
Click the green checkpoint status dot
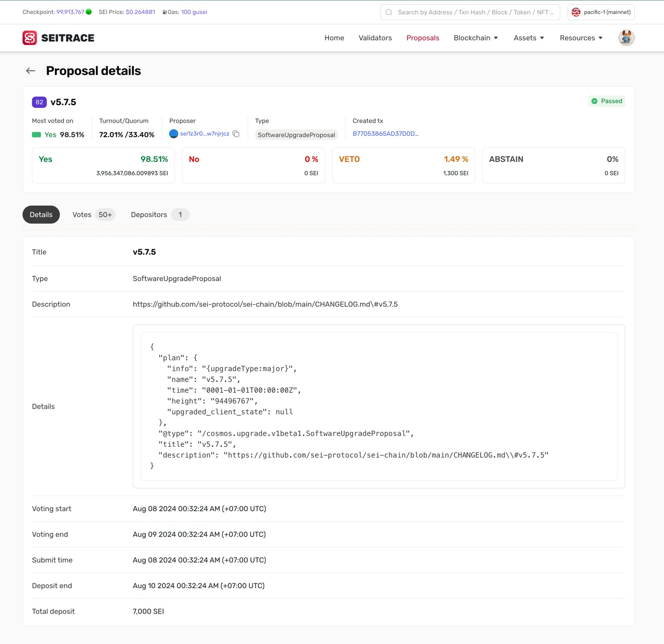[89, 12]
